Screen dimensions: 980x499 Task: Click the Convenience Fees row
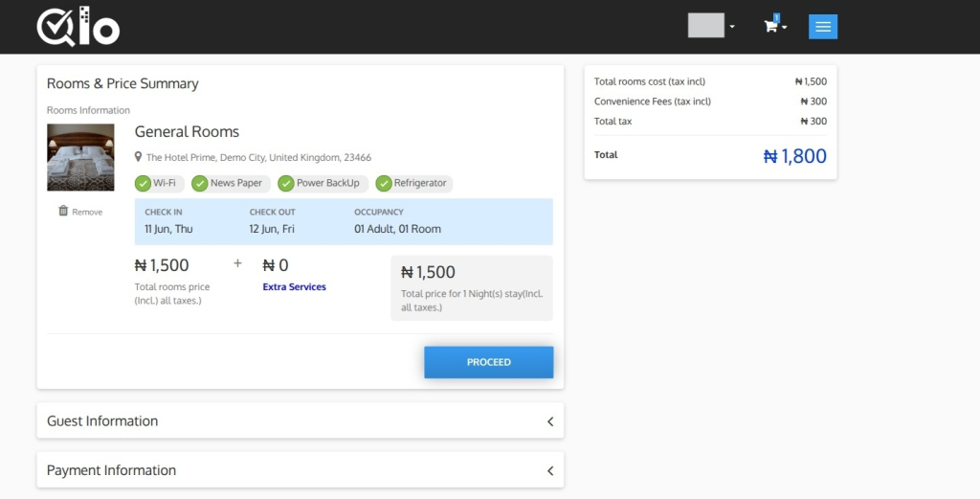[x=710, y=102]
